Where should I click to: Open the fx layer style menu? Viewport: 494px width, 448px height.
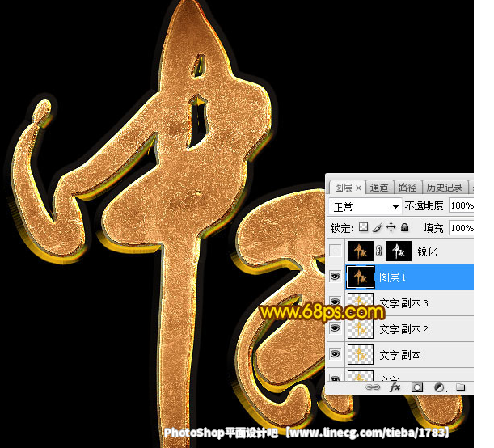[396, 387]
